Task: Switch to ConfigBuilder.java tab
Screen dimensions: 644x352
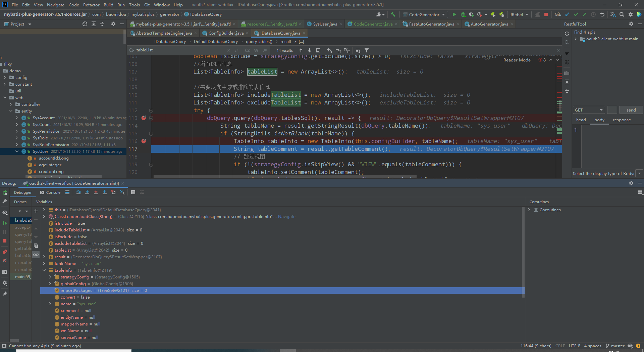Action: [x=226, y=33]
